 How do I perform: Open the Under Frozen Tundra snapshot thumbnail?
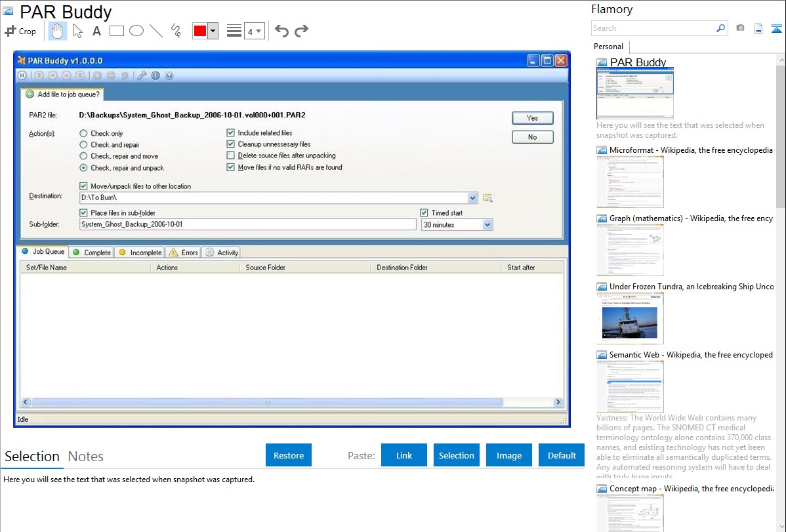click(630, 318)
